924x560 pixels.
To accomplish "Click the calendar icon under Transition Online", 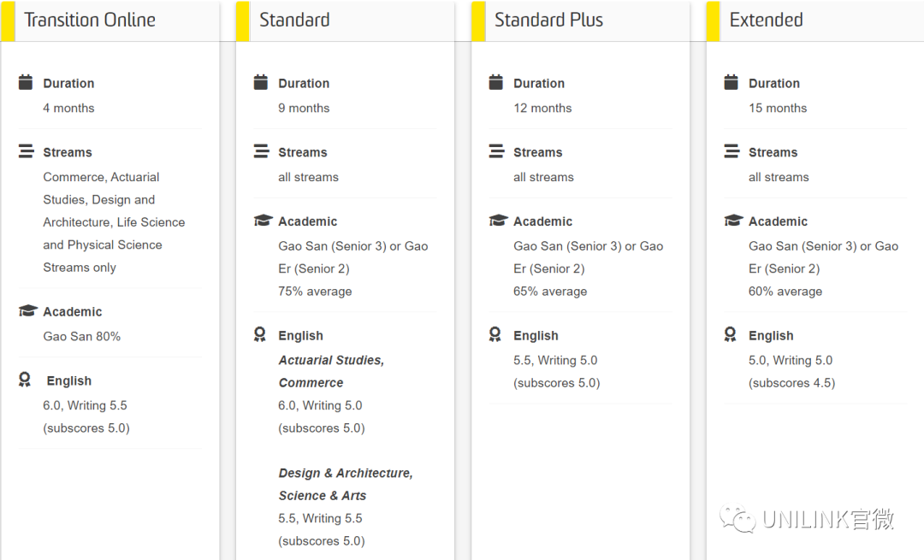I will point(26,82).
